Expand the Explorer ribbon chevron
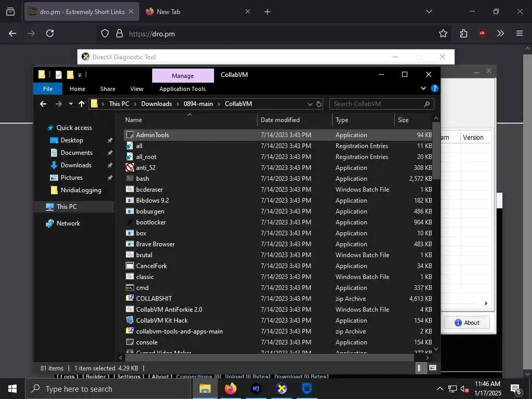This screenshot has width=532, height=399. pos(423,88)
